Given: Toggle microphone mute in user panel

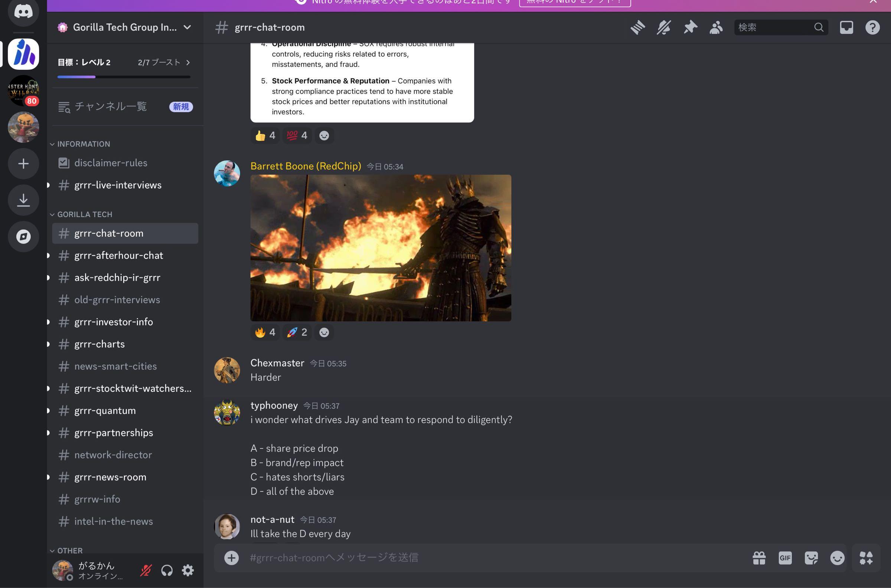Looking at the screenshot, I should point(146,570).
